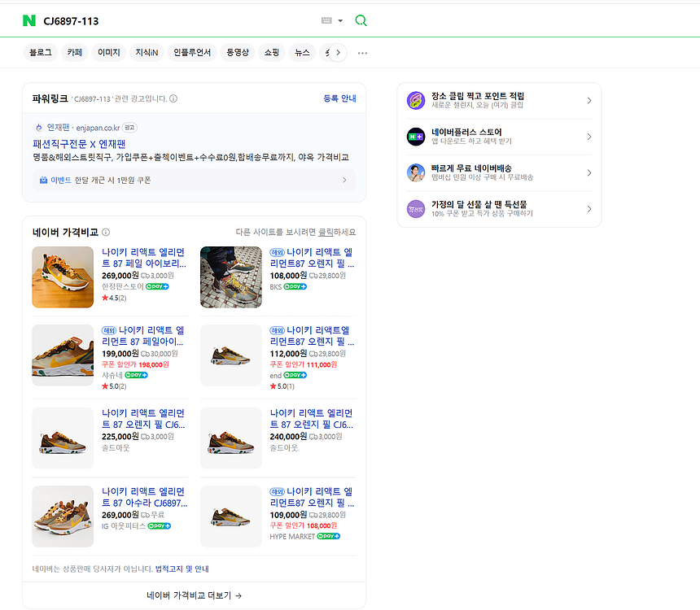Show more tabs with the right chevron

pyautogui.click(x=339, y=53)
